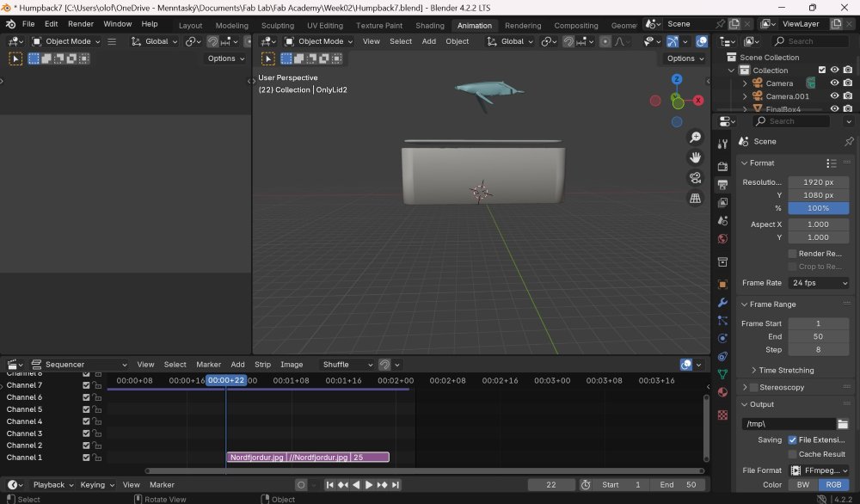Open the Particles properties tab
The height and width of the screenshot is (504, 860).
(x=722, y=320)
